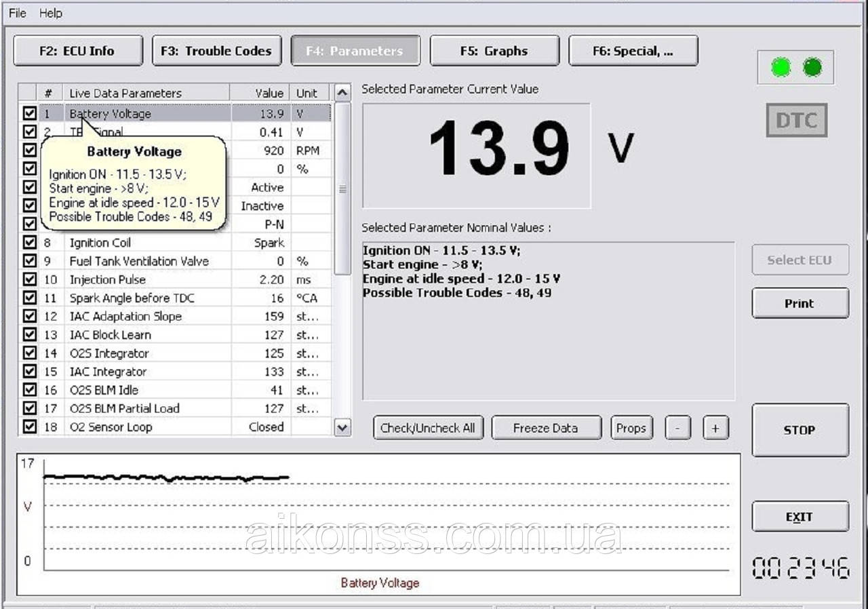The height and width of the screenshot is (609, 868).
Task: Click the Check/Uncheck All button
Action: (428, 428)
